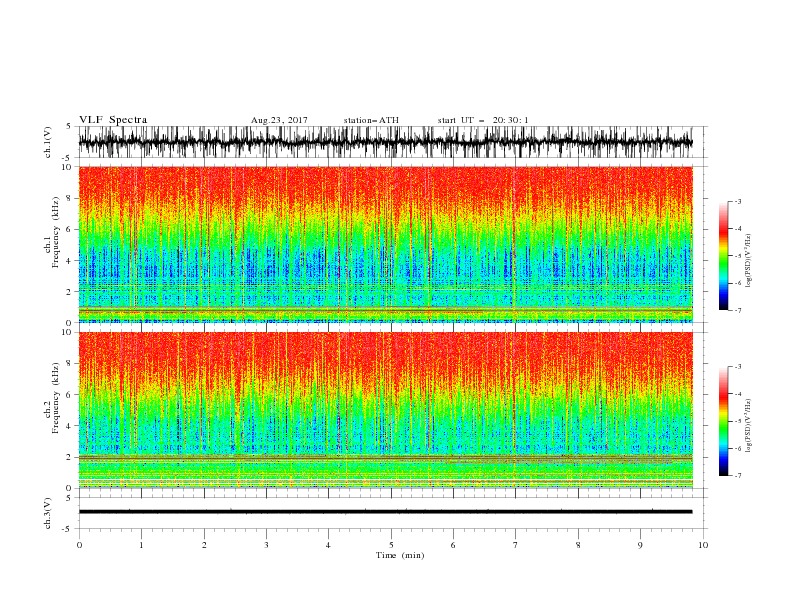The image size is (792, 612).
Task: Click the time axis tick label '5'
Action: point(391,545)
